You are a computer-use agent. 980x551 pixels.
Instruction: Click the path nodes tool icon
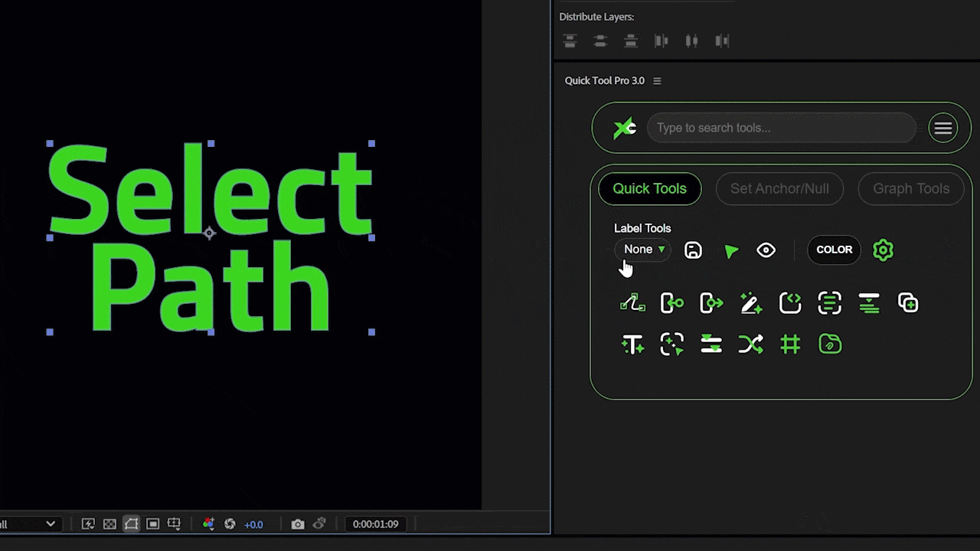(x=632, y=303)
